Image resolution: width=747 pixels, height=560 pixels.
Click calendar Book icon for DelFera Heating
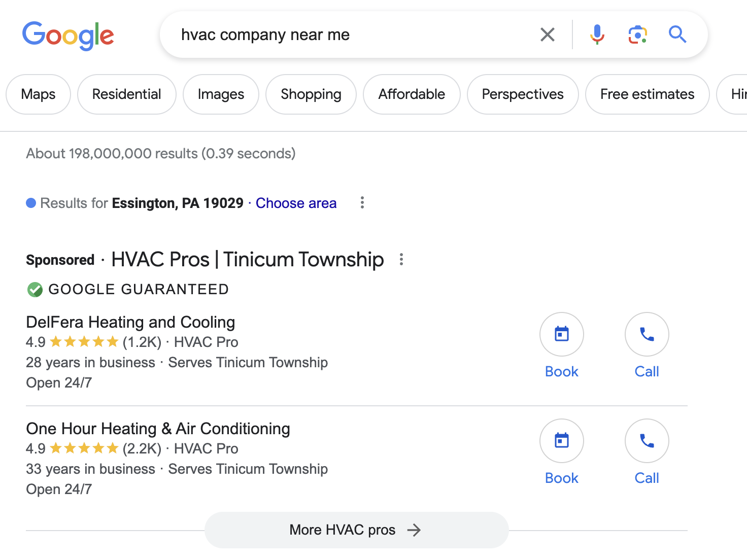[562, 334]
